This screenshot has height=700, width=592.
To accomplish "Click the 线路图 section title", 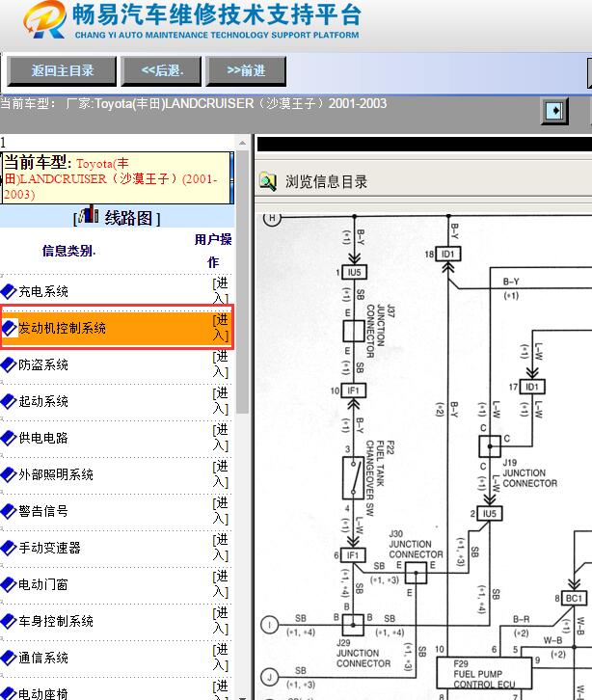I will [x=128, y=218].
